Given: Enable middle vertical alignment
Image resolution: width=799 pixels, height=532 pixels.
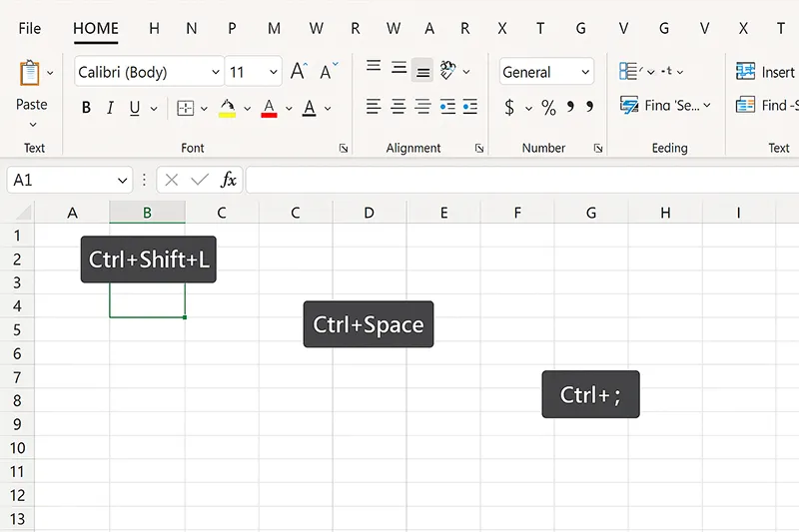Looking at the screenshot, I should [x=399, y=67].
